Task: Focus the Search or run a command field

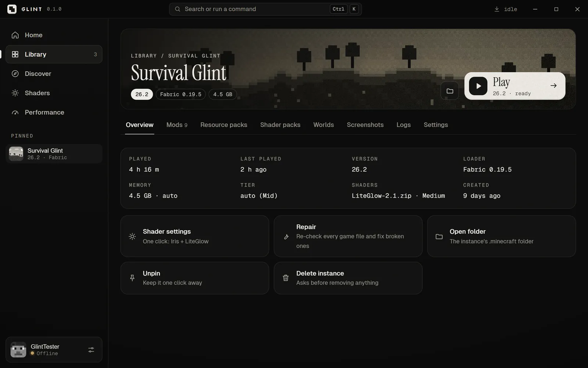Action: point(265,9)
